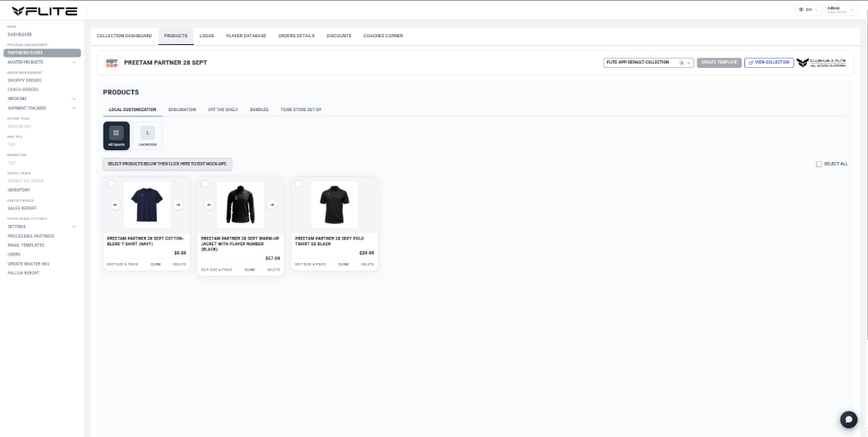Expand Settings in sidebar
The width and height of the screenshot is (868, 437).
(75, 227)
